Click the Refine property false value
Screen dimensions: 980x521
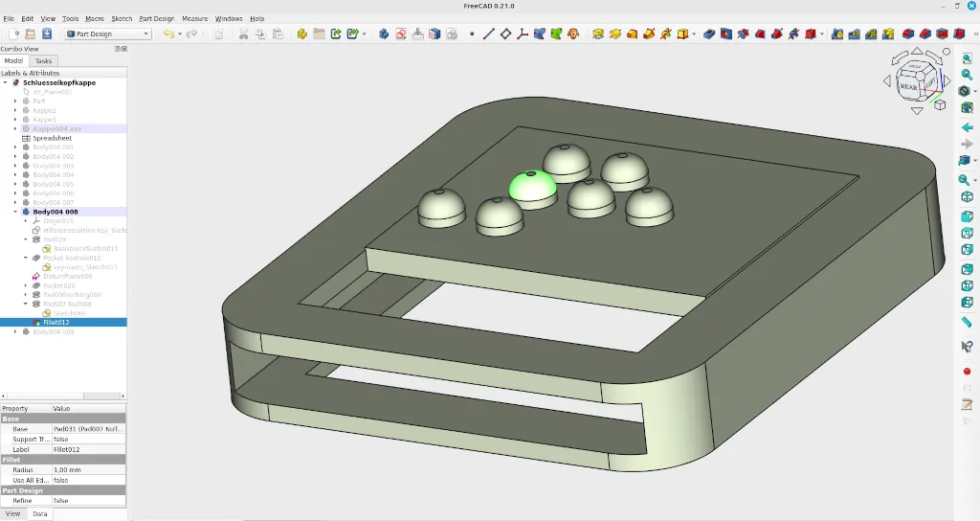89,500
